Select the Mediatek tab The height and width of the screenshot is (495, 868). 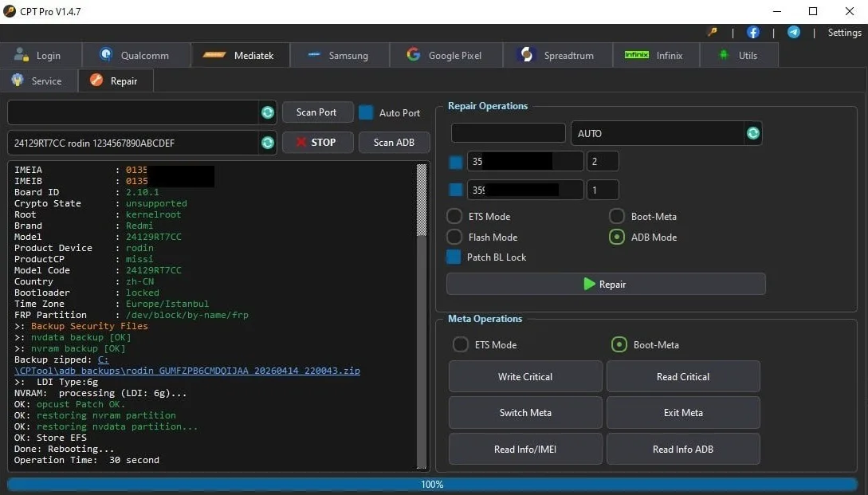(240, 55)
